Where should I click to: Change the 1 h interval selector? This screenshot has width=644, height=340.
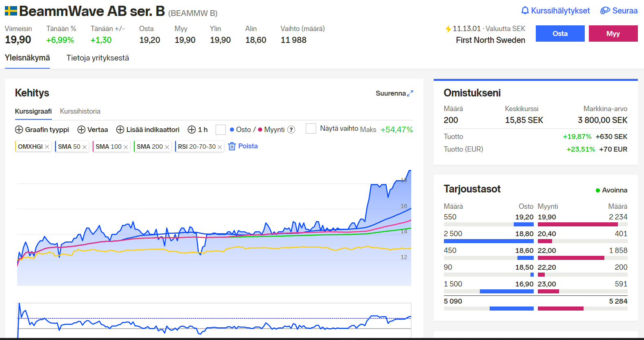pyautogui.click(x=198, y=130)
